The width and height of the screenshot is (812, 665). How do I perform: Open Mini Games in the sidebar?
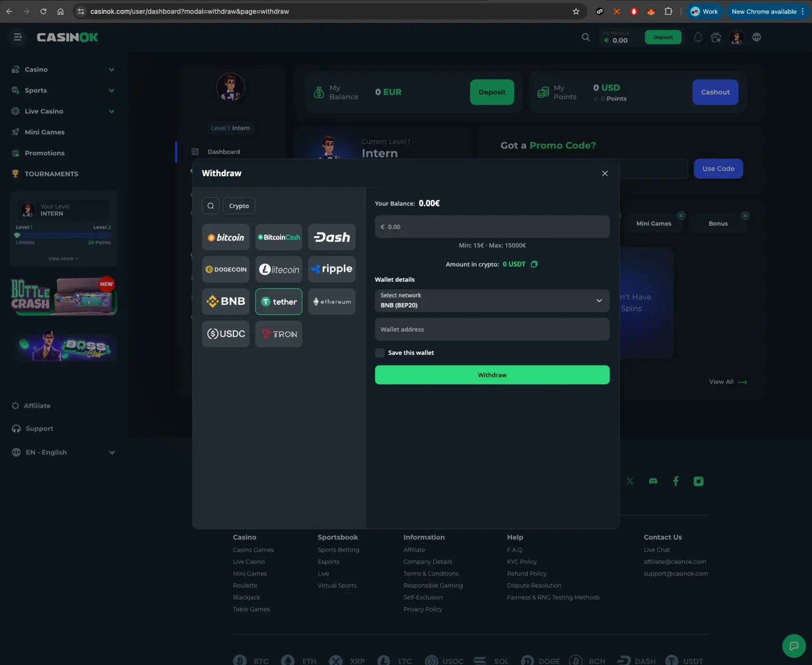click(44, 132)
